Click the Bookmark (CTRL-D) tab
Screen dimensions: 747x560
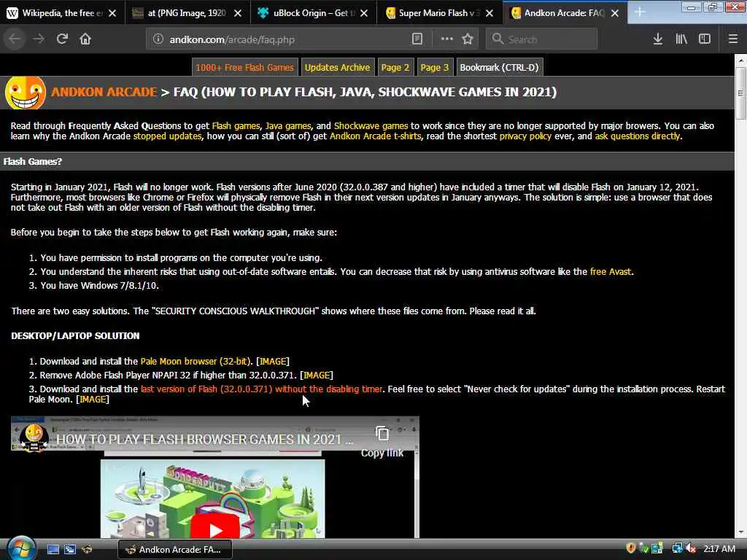(499, 68)
